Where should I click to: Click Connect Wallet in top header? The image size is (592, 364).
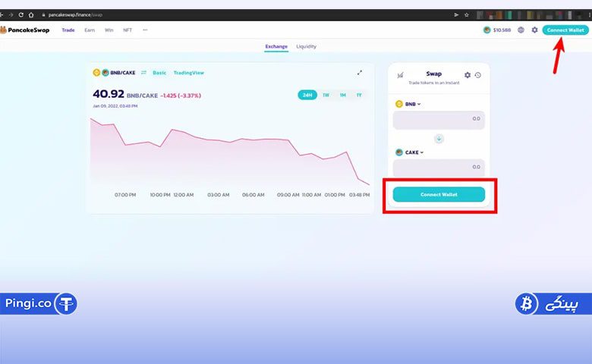[565, 30]
